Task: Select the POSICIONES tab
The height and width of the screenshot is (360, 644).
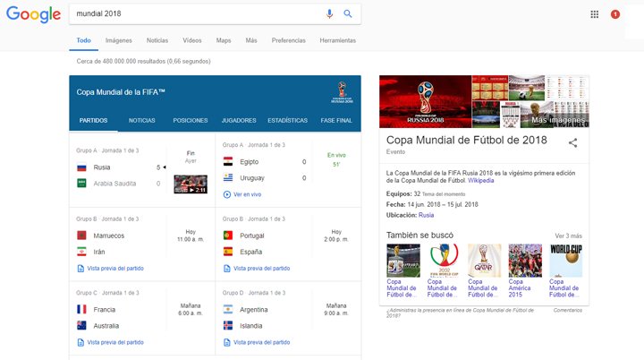Action: tap(191, 121)
